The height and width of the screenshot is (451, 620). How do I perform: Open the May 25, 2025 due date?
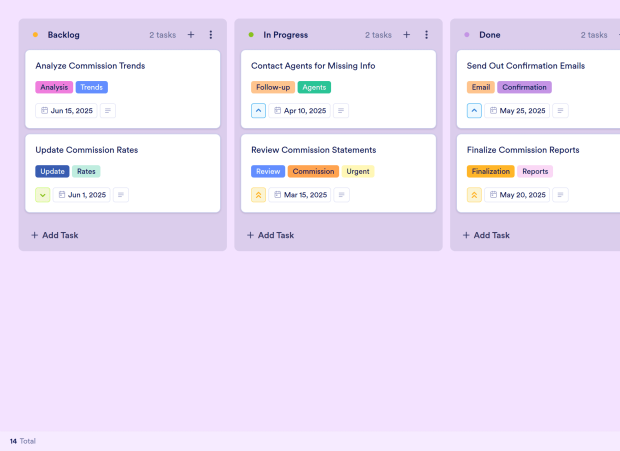(517, 111)
